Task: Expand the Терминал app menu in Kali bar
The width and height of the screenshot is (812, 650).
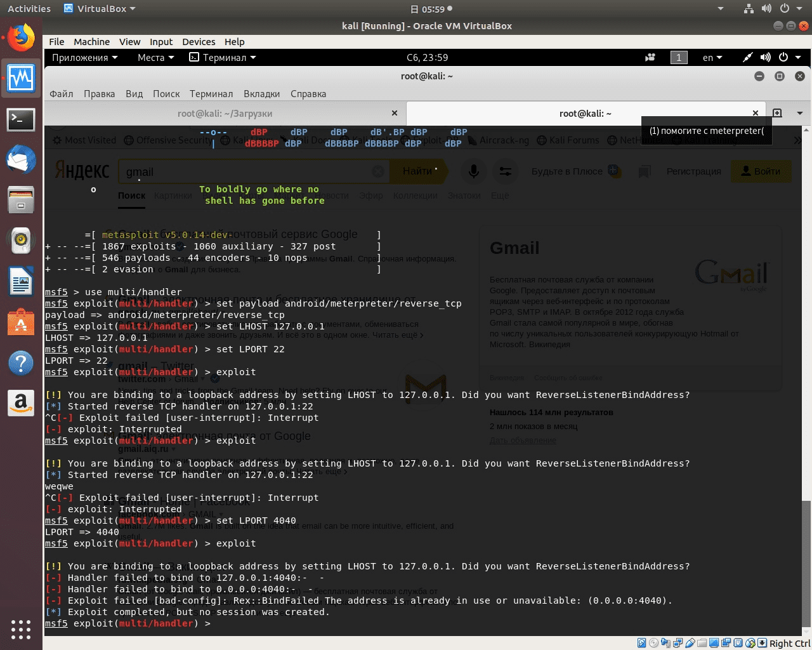Action: click(x=223, y=57)
